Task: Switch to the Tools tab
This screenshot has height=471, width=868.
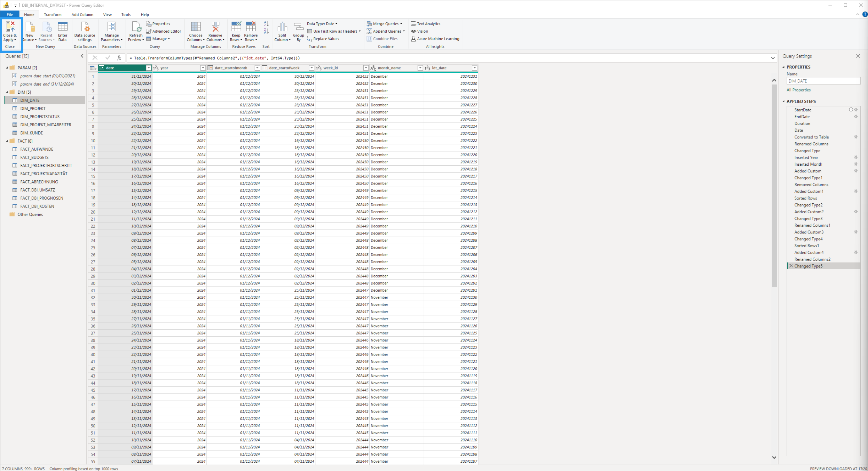Action: [126, 14]
